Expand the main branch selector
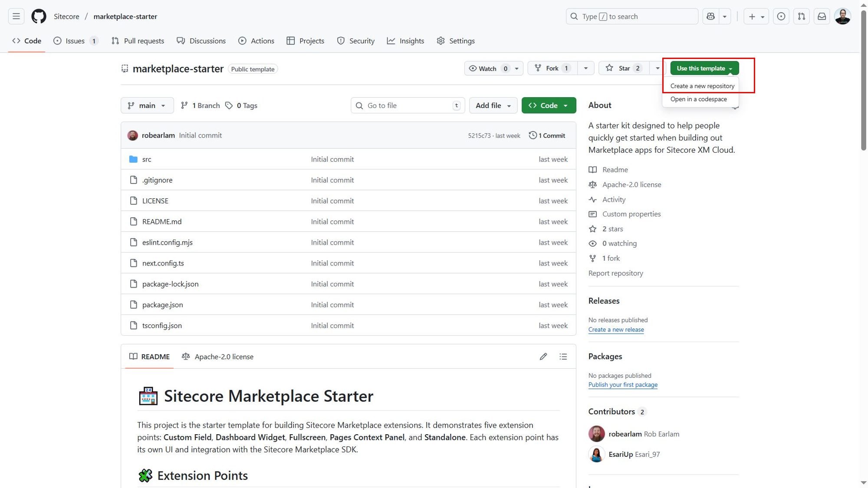This screenshot has width=868, height=488. point(147,105)
